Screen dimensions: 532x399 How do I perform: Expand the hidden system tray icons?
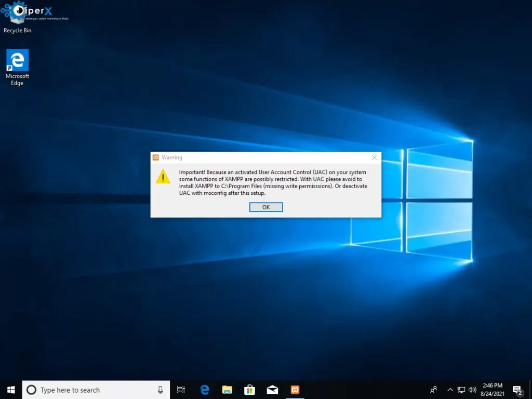(450, 390)
